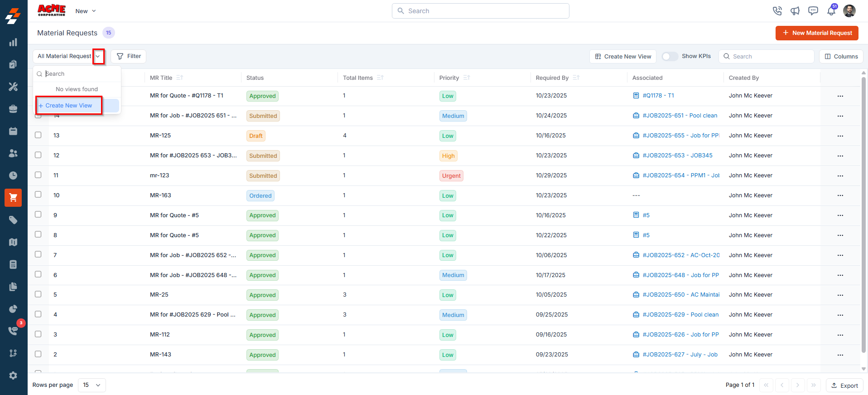
Task: Toggle the Show KPIs switch
Action: point(670,56)
